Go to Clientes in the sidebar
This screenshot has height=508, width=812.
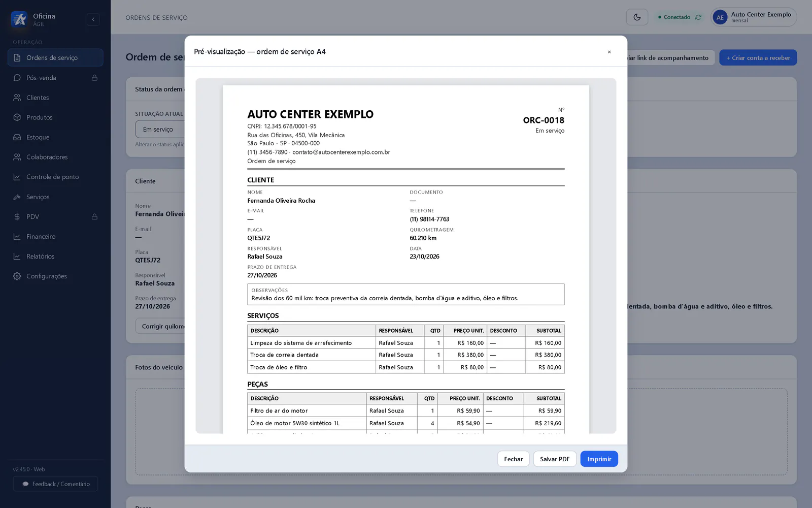[x=55, y=98]
